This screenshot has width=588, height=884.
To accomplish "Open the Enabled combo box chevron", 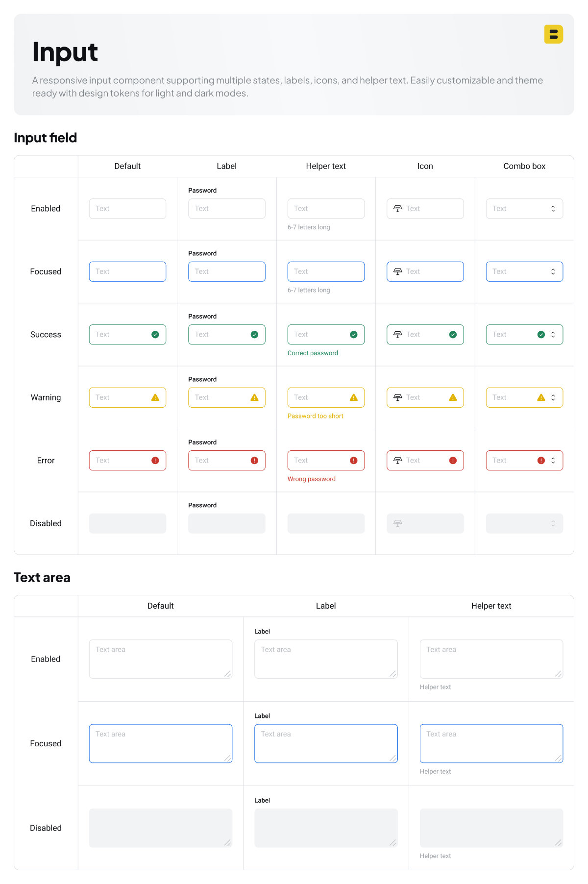I will click(553, 209).
